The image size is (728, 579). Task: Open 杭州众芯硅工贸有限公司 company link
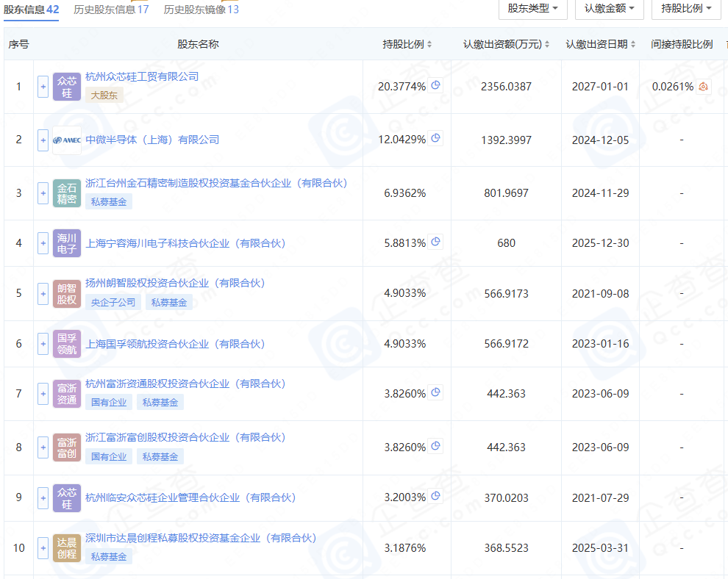click(x=142, y=76)
